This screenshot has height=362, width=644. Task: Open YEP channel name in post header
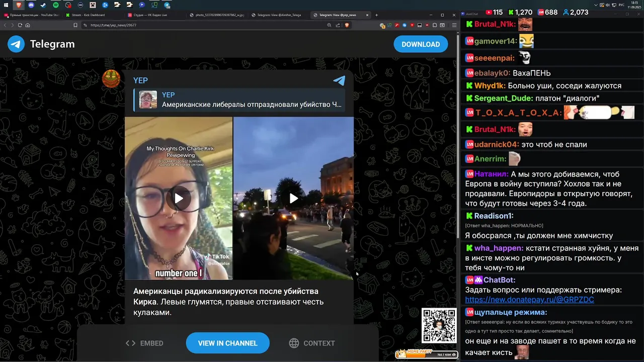140,80
